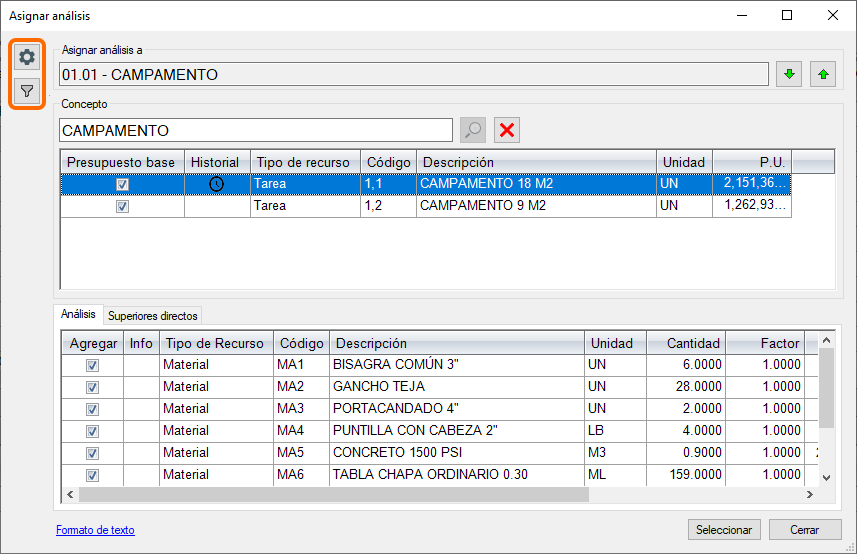Open settings with the gear icon
Viewport: 857px width, 554px height.
(27, 57)
